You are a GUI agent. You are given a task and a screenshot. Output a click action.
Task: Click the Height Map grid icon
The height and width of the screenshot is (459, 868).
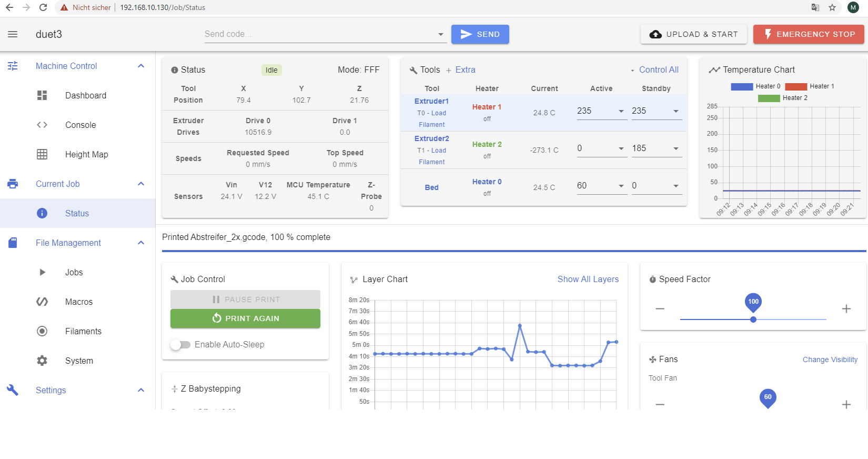pyautogui.click(x=42, y=154)
